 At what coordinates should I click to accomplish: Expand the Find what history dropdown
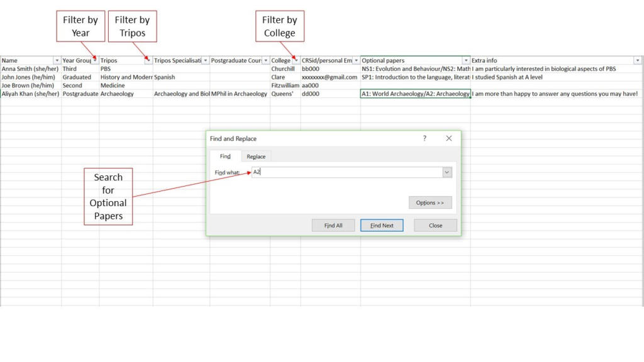[x=447, y=172]
